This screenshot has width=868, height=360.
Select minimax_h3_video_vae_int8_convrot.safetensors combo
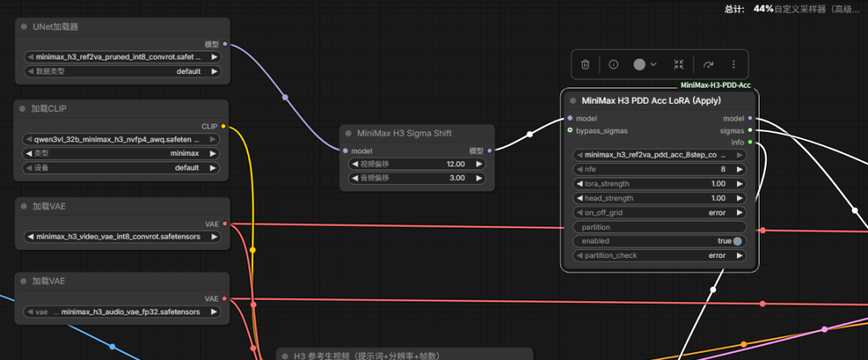pos(122,236)
